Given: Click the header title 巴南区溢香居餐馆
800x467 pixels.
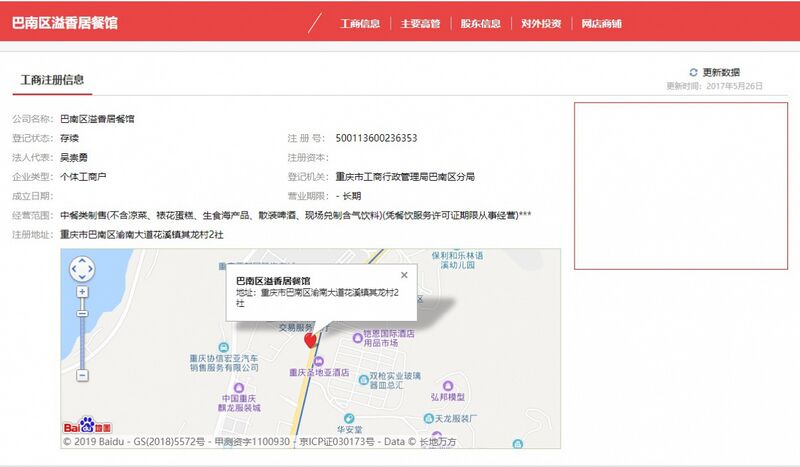Looking at the screenshot, I should point(65,23).
